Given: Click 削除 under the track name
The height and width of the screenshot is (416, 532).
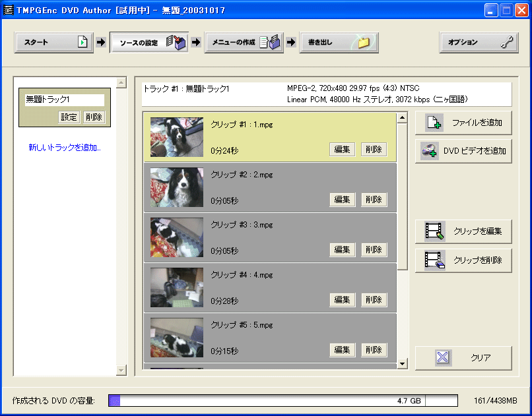Looking at the screenshot, I should [x=93, y=117].
